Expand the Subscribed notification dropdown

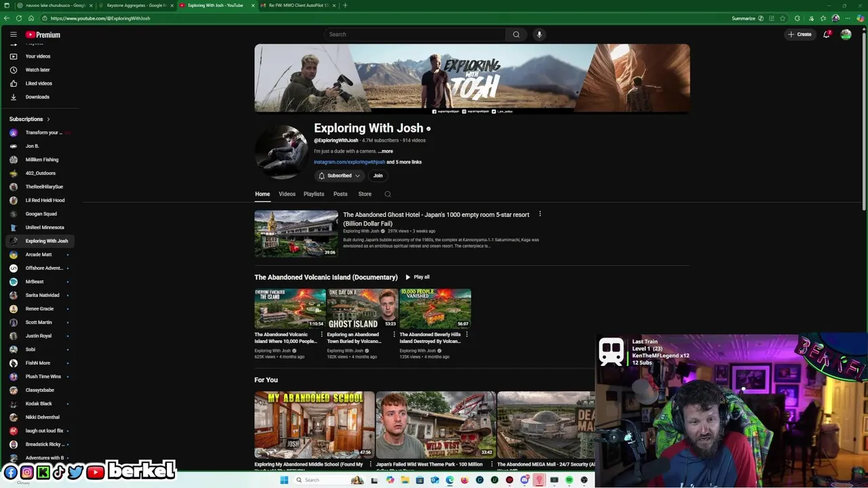(339, 176)
